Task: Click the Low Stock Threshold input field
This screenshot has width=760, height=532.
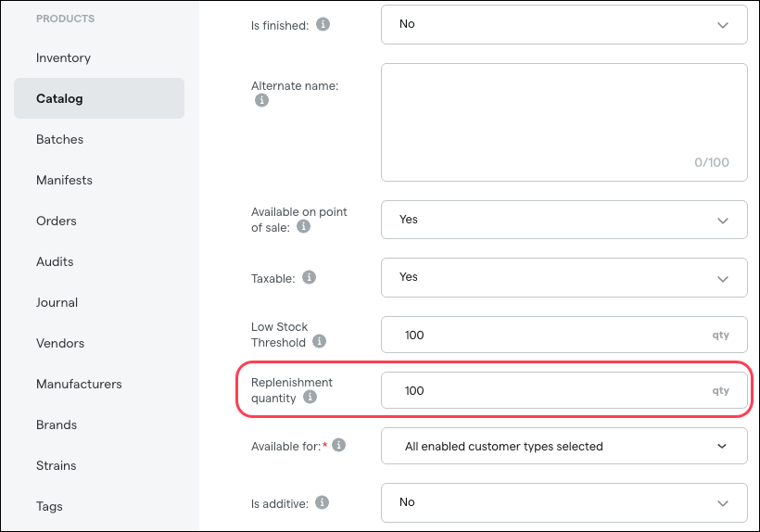Action: (x=564, y=335)
